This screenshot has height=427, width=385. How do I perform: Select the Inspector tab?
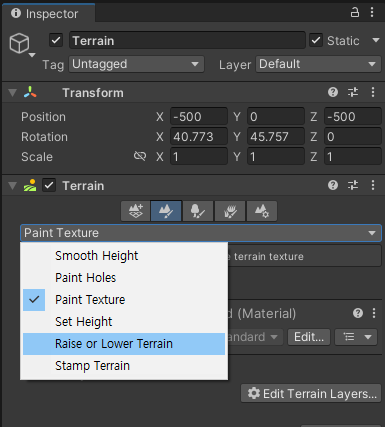(49, 14)
